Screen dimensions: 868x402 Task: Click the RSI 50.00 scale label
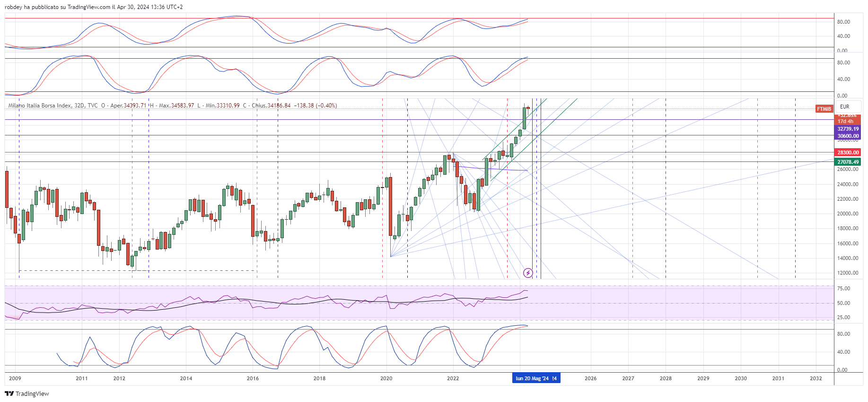843,303
